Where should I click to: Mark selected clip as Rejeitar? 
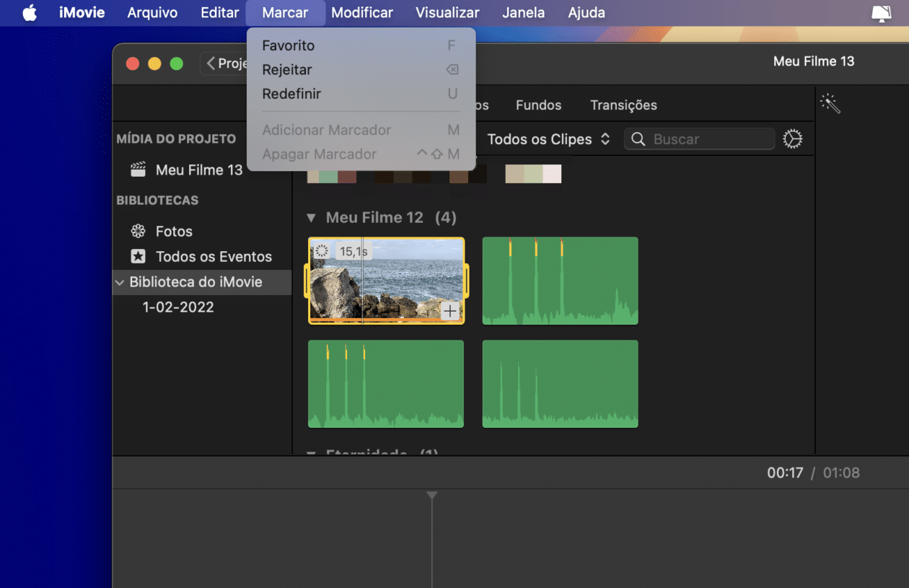click(x=287, y=69)
